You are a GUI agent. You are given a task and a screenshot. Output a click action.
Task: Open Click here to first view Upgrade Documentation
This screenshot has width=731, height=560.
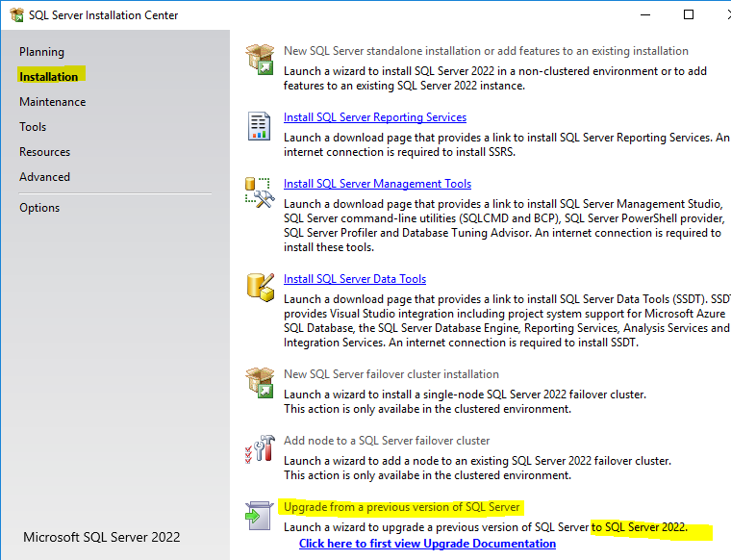coord(427,544)
